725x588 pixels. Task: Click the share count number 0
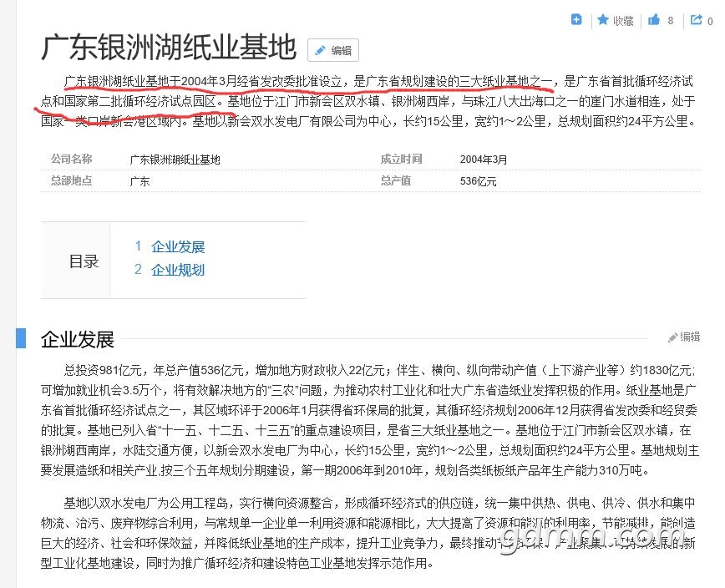tap(710, 21)
